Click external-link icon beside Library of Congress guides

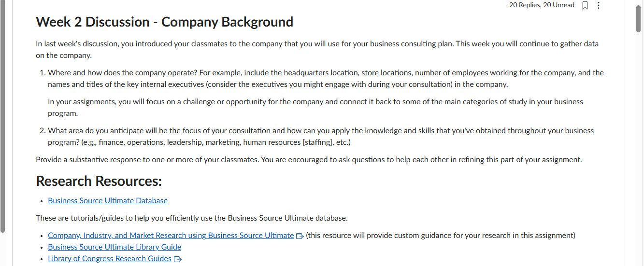pyautogui.click(x=177, y=259)
